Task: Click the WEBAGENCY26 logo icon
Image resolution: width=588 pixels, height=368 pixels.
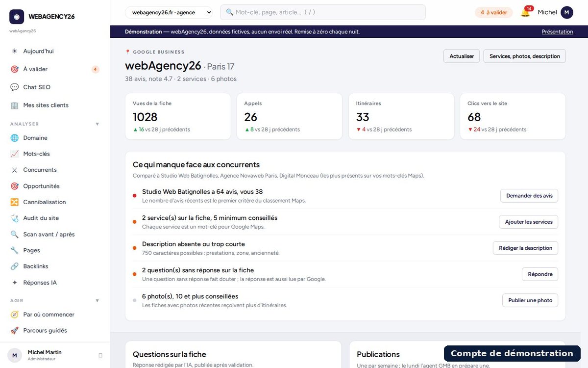Action: click(17, 17)
